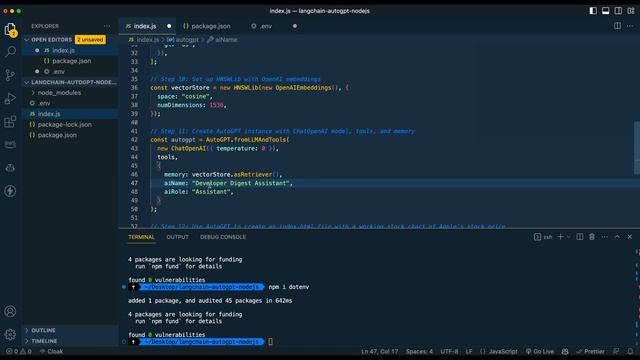The width and height of the screenshot is (640, 360).
Task: Click editor vertical scrollbar thumb
Action: pos(637,148)
